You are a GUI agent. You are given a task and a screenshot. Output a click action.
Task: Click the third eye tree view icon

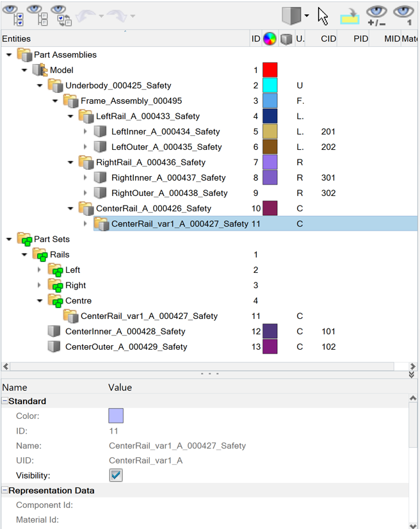click(x=60, y=14)
